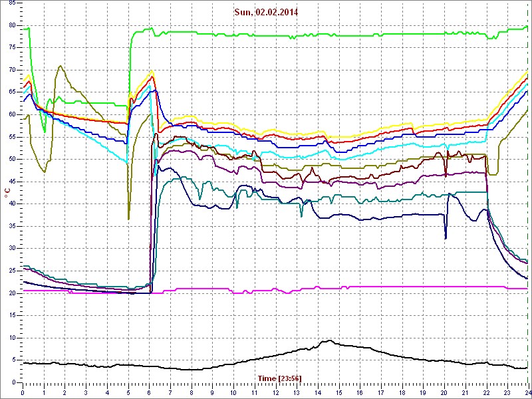
Task: Click the 75 label on temperature axis
Action: tap(11, 47)
